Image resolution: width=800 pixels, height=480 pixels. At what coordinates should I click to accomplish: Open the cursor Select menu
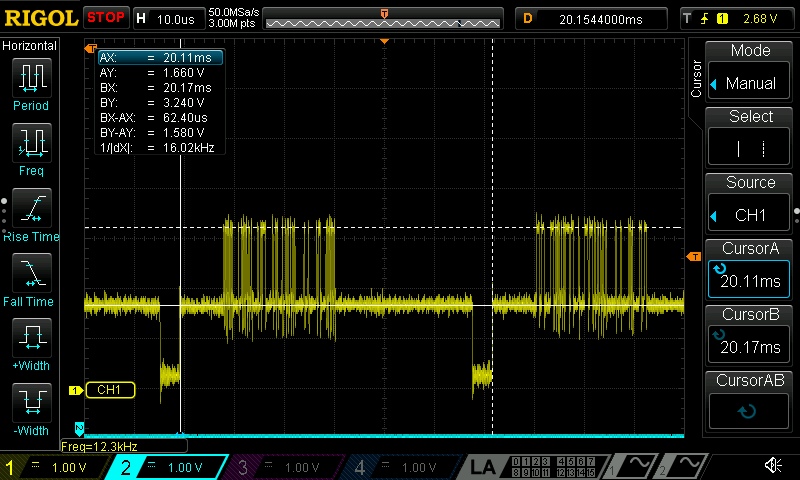[750, 138]
